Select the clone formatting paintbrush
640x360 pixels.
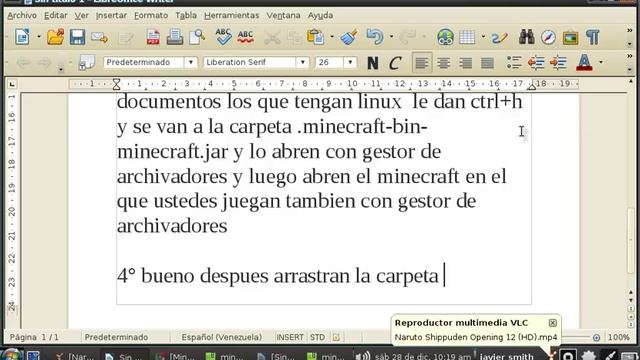coord(349,37)
